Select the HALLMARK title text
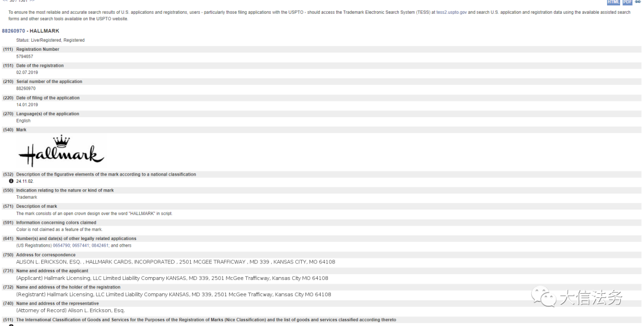The height and width of the screenshot is (326, 644). click(44, 31)
